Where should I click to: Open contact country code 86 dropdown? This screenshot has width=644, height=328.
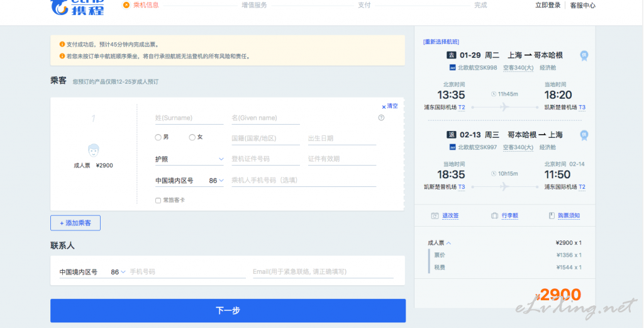pyautogui.click(x=118, y=272)
